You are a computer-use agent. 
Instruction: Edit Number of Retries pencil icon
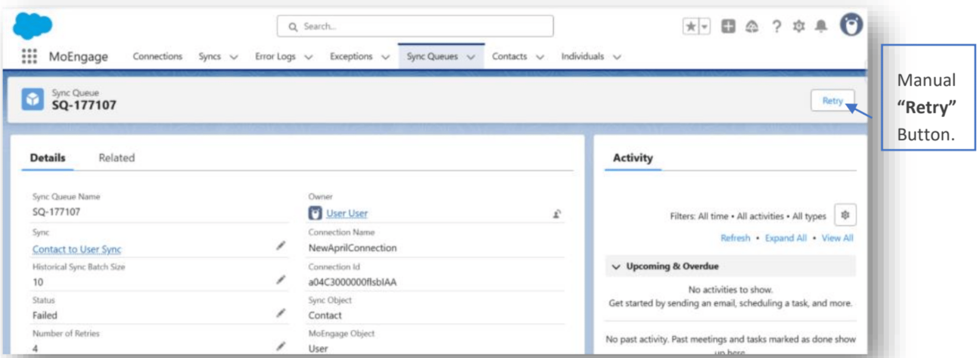[x=281, y=347]
